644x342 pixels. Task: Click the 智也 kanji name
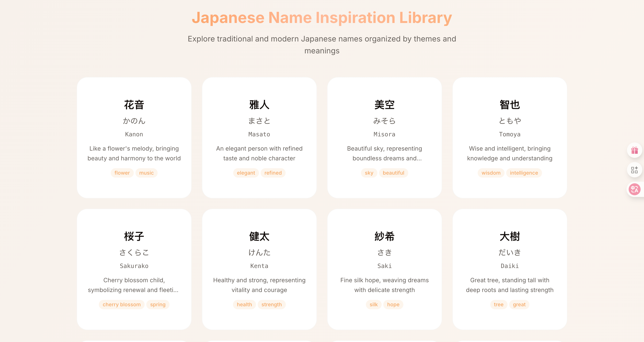pyautogui.click(x=510, y=105)
